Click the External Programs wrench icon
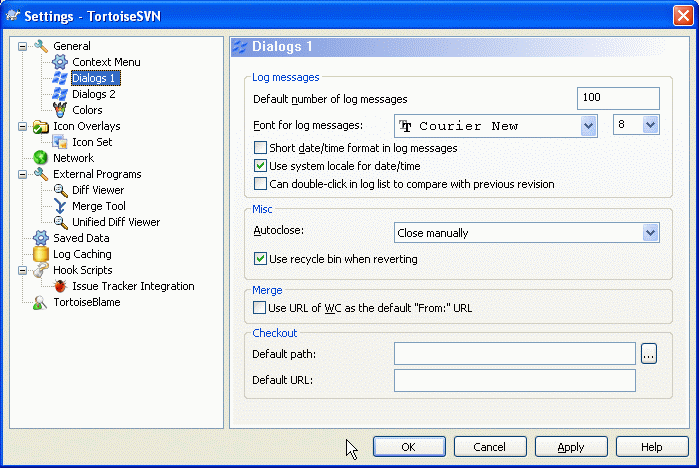This screenshot has height=468, width=699. tap(41, 174)
